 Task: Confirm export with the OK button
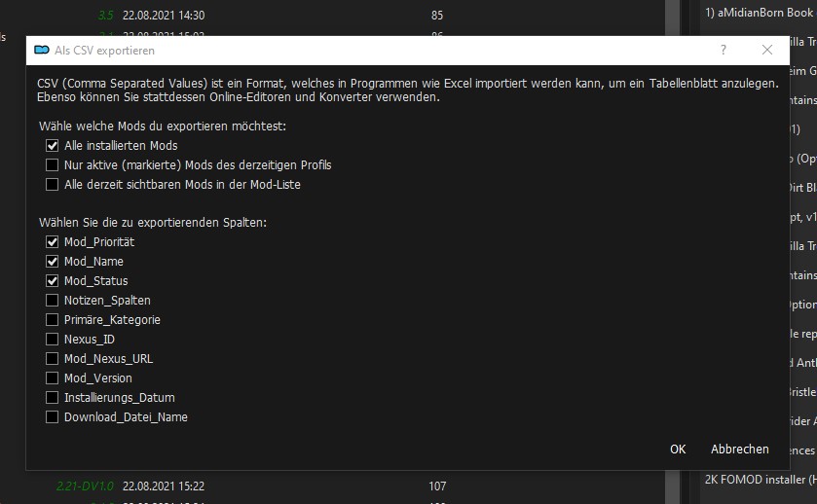(x=678, y=450)
